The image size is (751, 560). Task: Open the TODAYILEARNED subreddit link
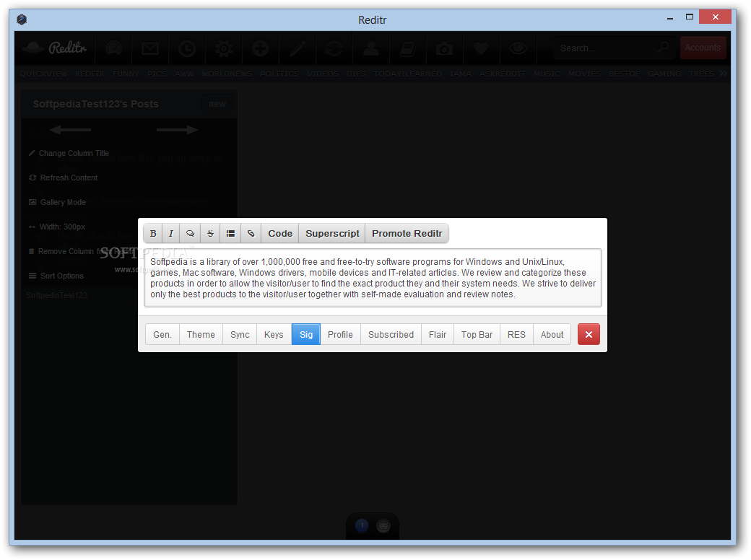(x=407, y=74)
